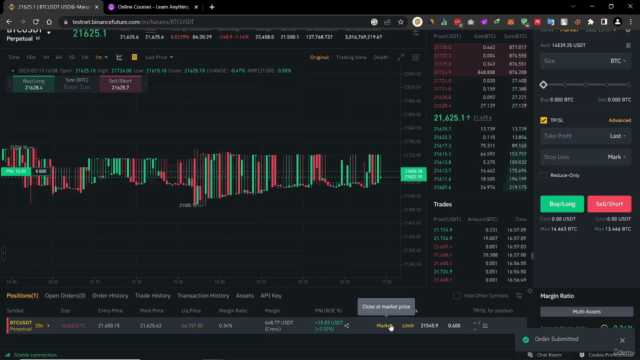Click the green Buy/Long button
Viewport: 640px width, 360px height.
tap(562, 204)
